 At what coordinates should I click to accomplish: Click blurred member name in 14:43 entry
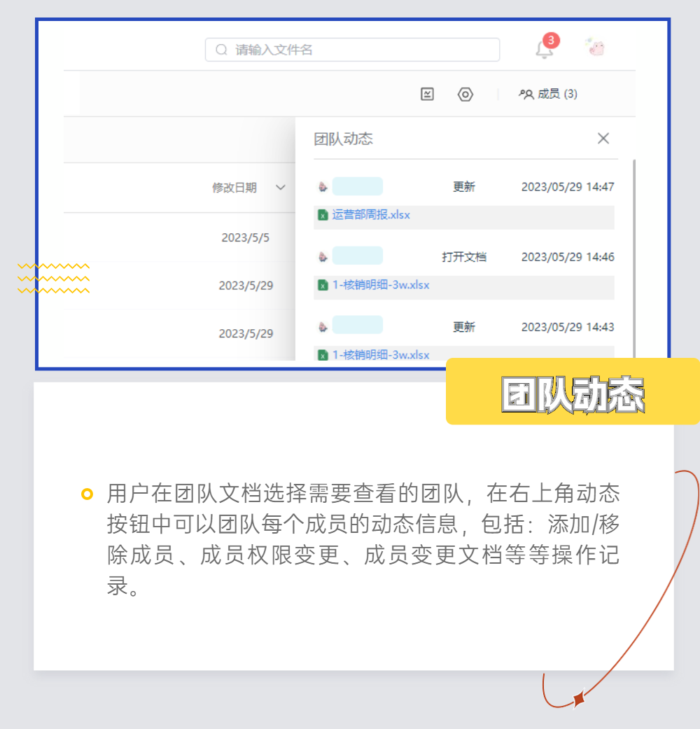(x=358, y=325)
